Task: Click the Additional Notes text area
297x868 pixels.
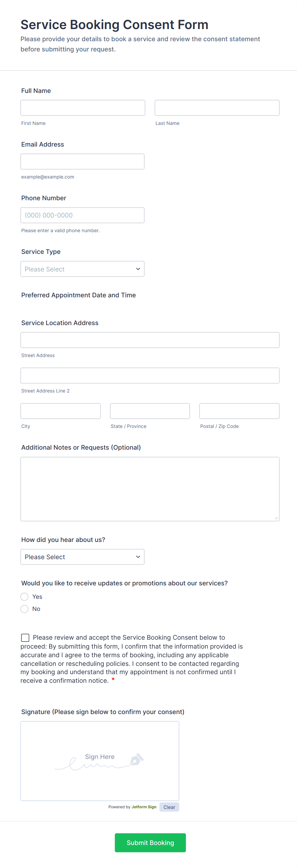Action: pos(150,489)
